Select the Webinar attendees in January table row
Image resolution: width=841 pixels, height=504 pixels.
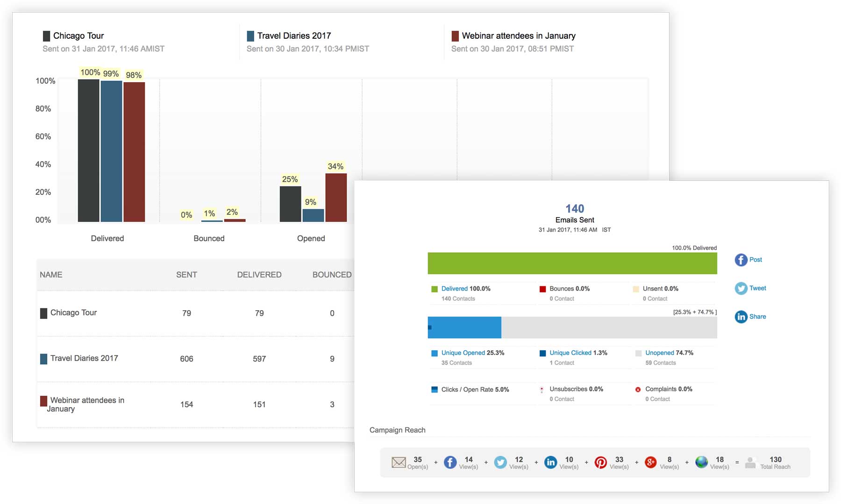coord(195,405)
